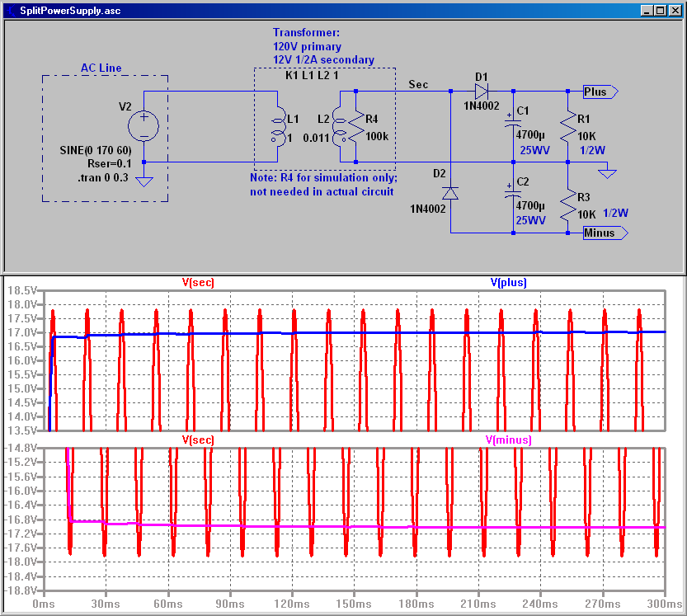The image size is (687, 616).
Task: Click the R4 100k resistor symbol
Action: [356, 127]
